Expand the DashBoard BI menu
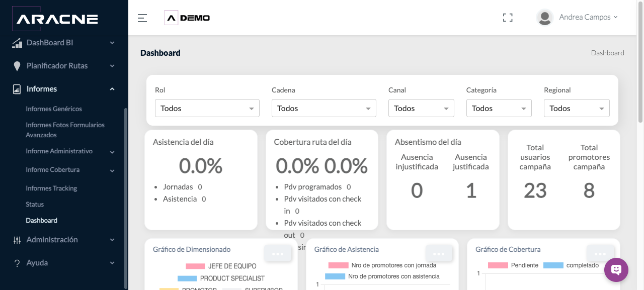Screen dimensions: 644x290 (112, 43)
